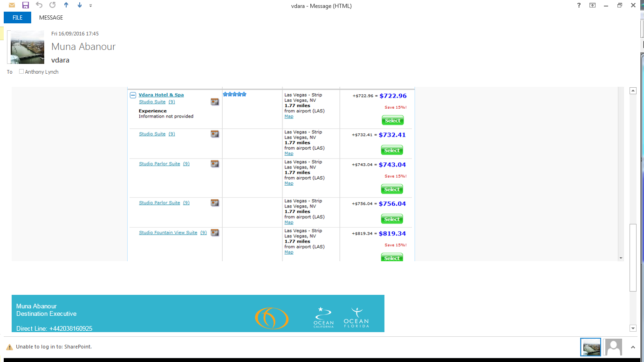Switch to the MESSAGE tab
The height and width of the screenshot is (362, 644).
click(51, 18)
